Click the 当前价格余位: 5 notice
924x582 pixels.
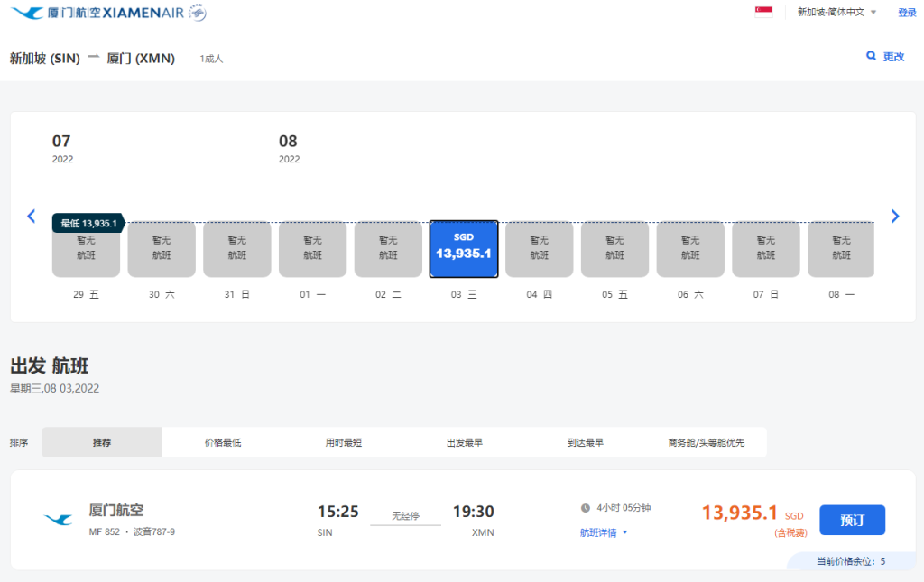[850, 561]
